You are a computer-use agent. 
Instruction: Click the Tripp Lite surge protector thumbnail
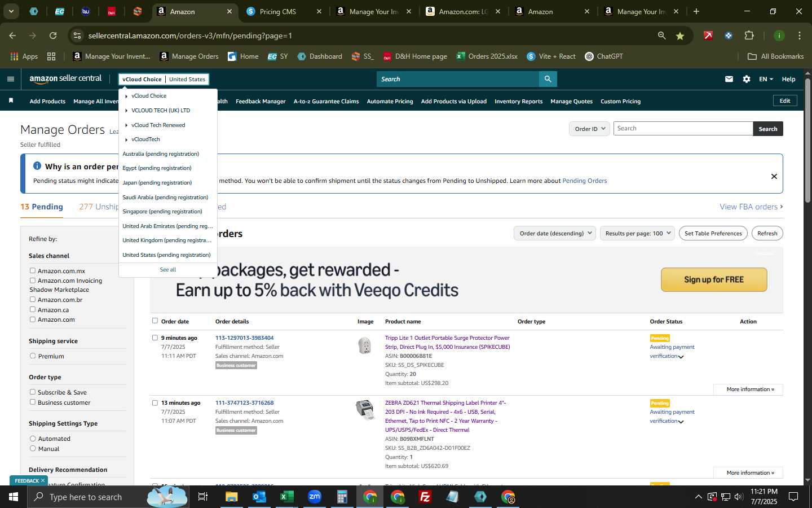point(365,345)
